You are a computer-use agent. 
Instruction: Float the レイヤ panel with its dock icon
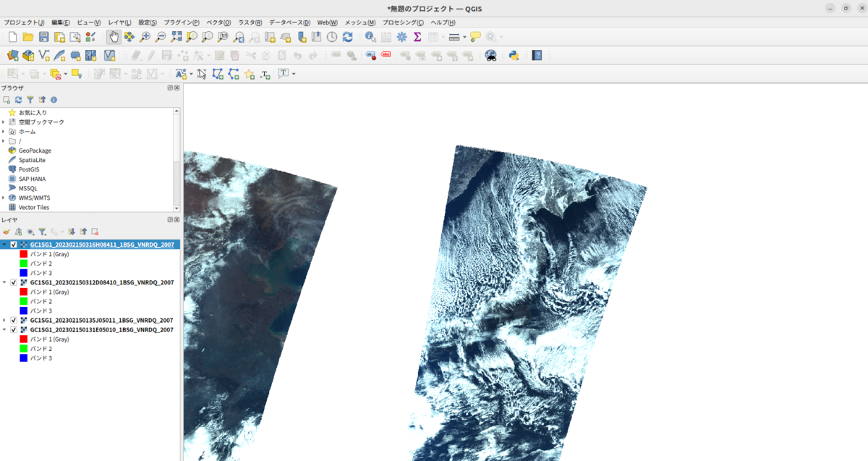click(x=171, y=219)
